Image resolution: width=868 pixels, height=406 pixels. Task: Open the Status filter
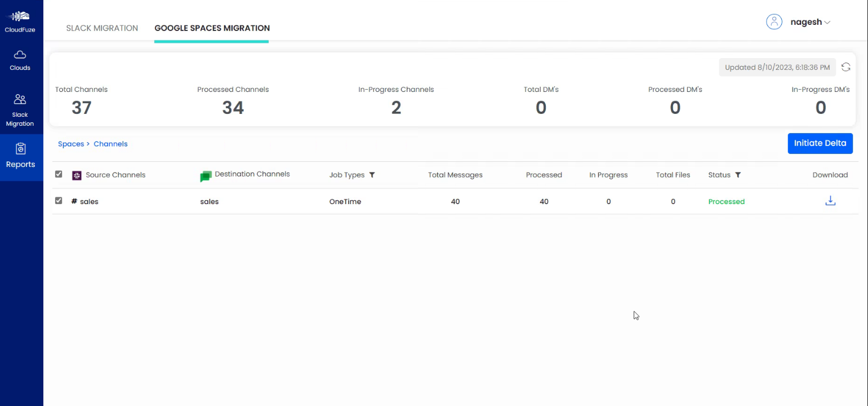pyautogui.click(x=738, y=175)
